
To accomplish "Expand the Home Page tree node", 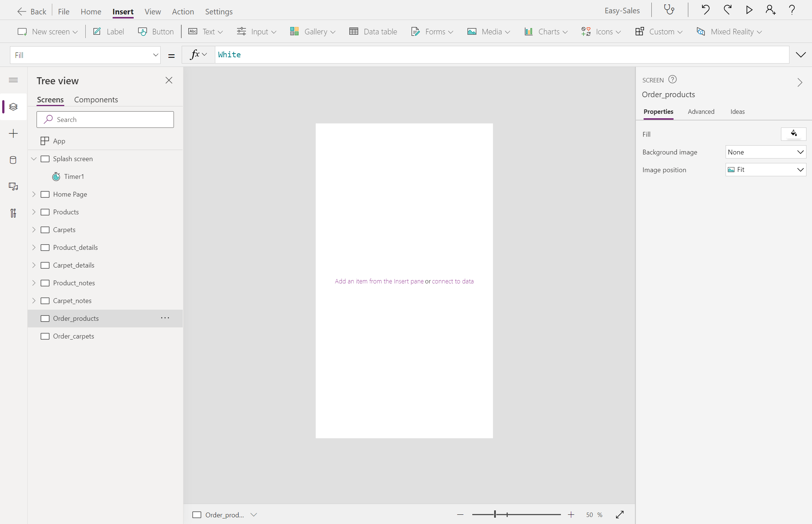I will point(34,194).
